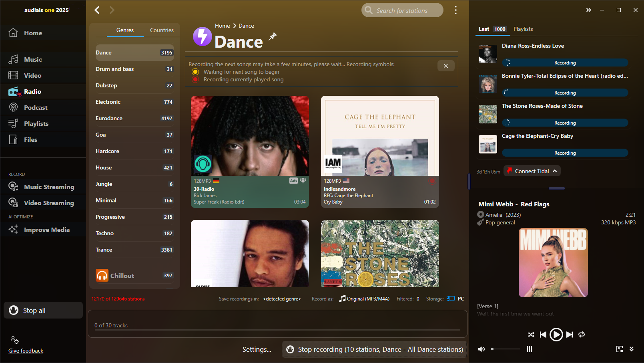Select Diana Ross-Endless Love track

[553, 54]
